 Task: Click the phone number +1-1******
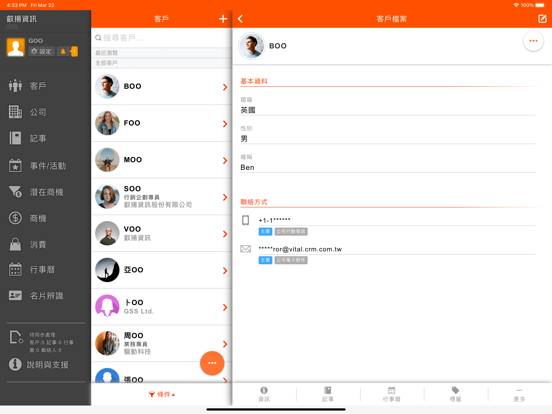275,220
